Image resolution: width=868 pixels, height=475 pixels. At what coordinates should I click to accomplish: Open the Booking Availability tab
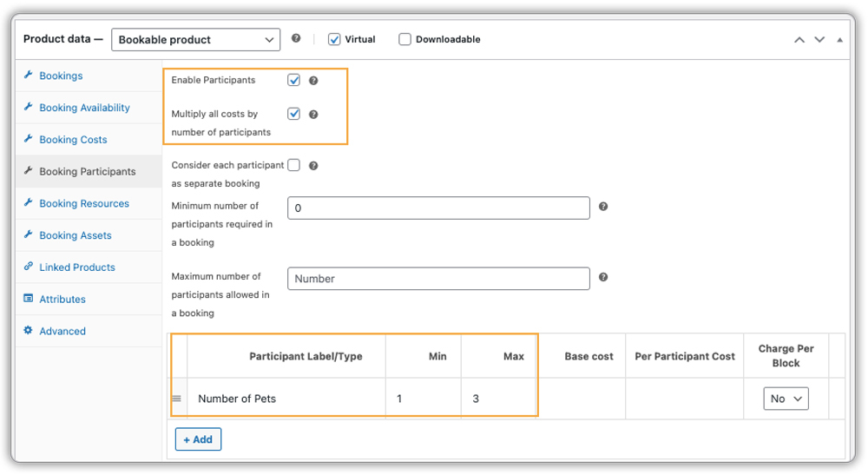84,108
